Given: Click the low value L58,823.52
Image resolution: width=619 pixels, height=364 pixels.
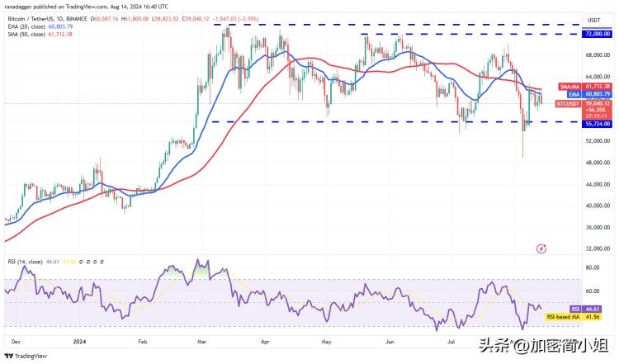Looking at the screenshot, I should click(165, 19).
